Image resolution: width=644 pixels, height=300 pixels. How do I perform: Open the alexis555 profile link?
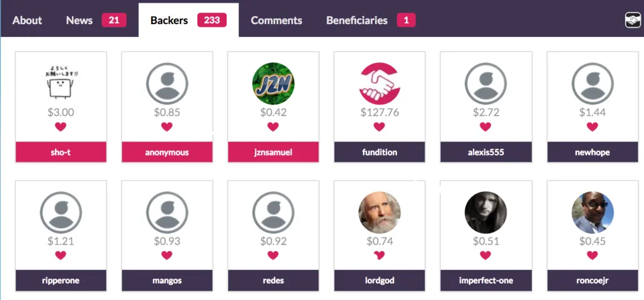tap(486, 152)
